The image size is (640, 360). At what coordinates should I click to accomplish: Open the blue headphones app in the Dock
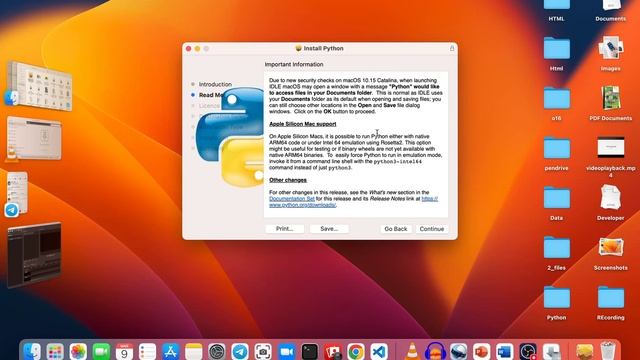click(x=435, y=351)
